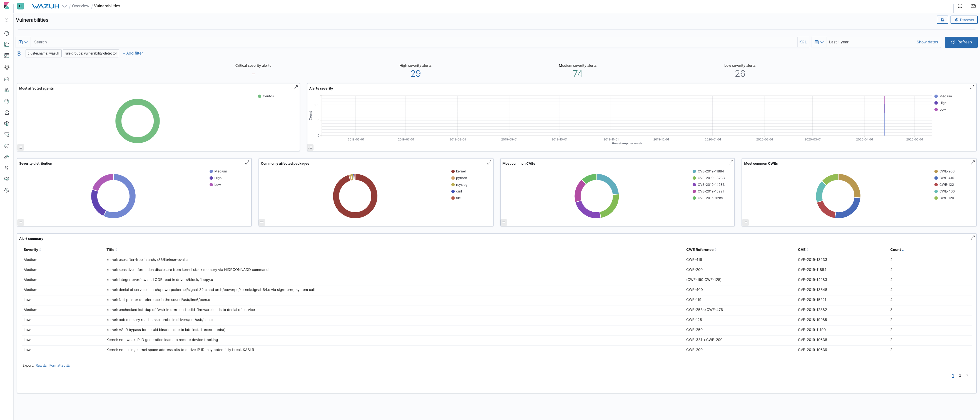Click Centos legend color dot
The height and width of the screenshot is (420, 980).
260,96
